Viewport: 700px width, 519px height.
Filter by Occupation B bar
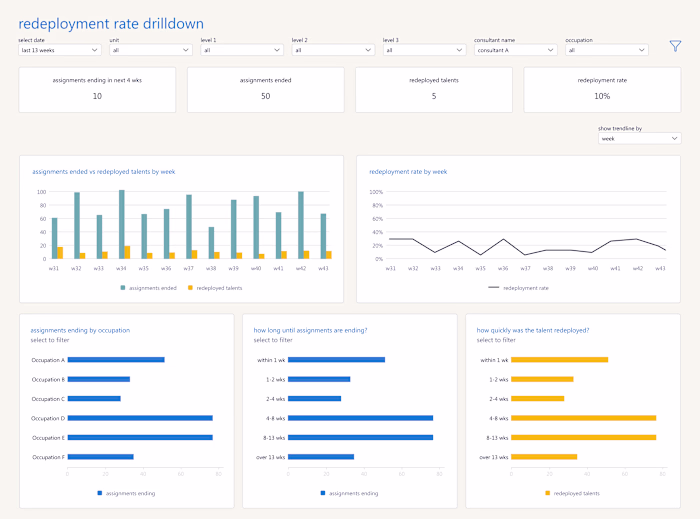coord(99,379)
